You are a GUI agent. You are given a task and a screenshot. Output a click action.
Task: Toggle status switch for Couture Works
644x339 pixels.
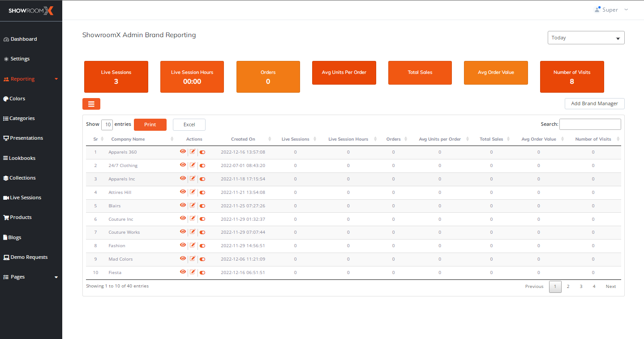(x=202, y=232)
